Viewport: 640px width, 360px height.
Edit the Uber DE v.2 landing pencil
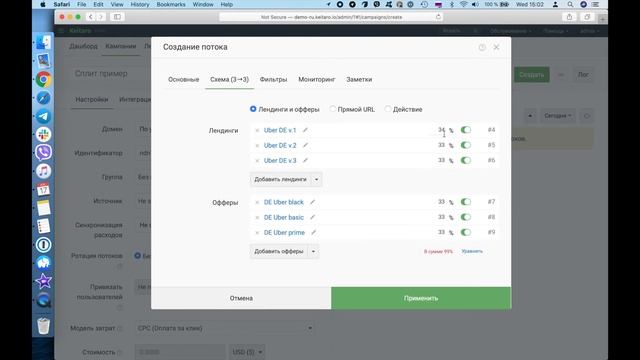pos(305,145)
